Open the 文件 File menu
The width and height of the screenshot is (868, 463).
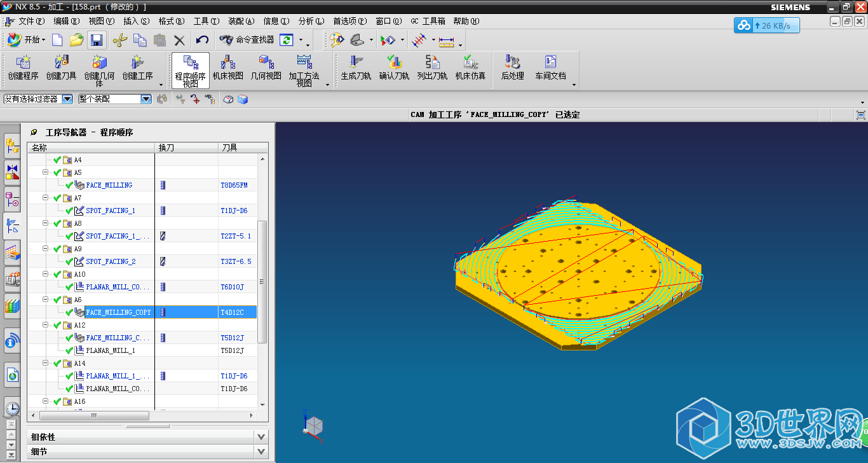(32, 21)
